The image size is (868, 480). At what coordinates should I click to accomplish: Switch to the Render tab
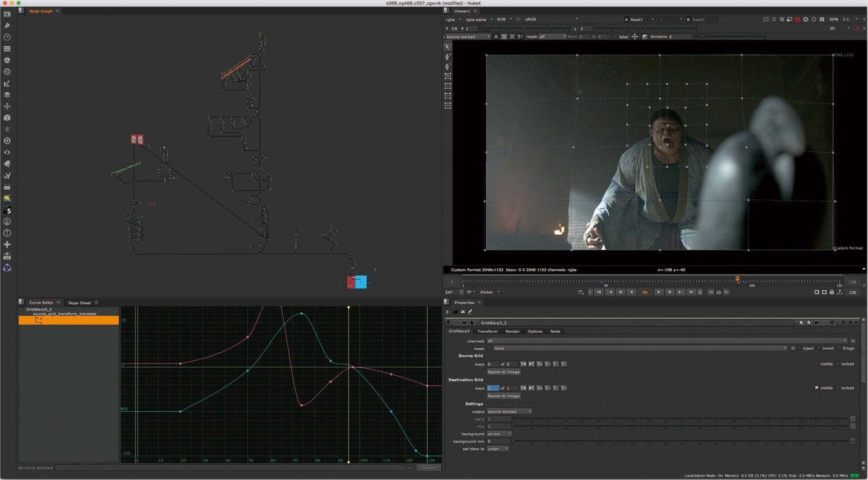coord(513,331)
